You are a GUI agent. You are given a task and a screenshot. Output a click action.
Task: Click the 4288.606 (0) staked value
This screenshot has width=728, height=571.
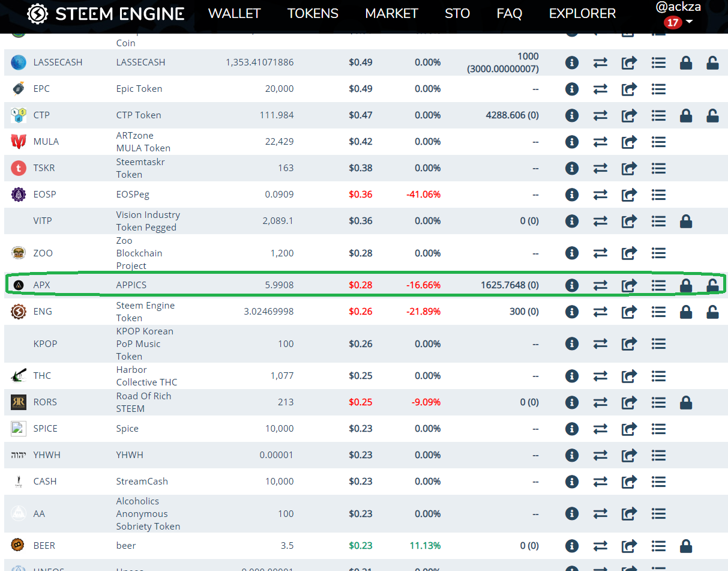[x=512, y=115]
